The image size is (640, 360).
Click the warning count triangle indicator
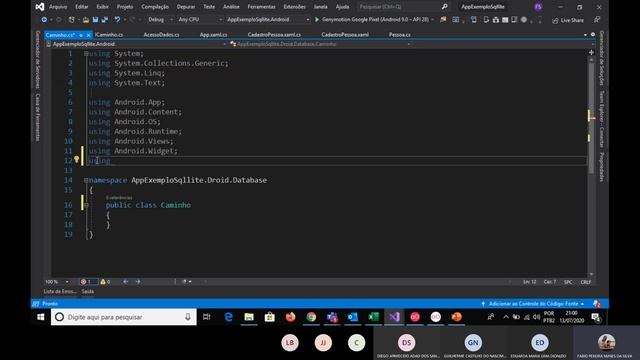pyautogui.click(x=105, y=282)
